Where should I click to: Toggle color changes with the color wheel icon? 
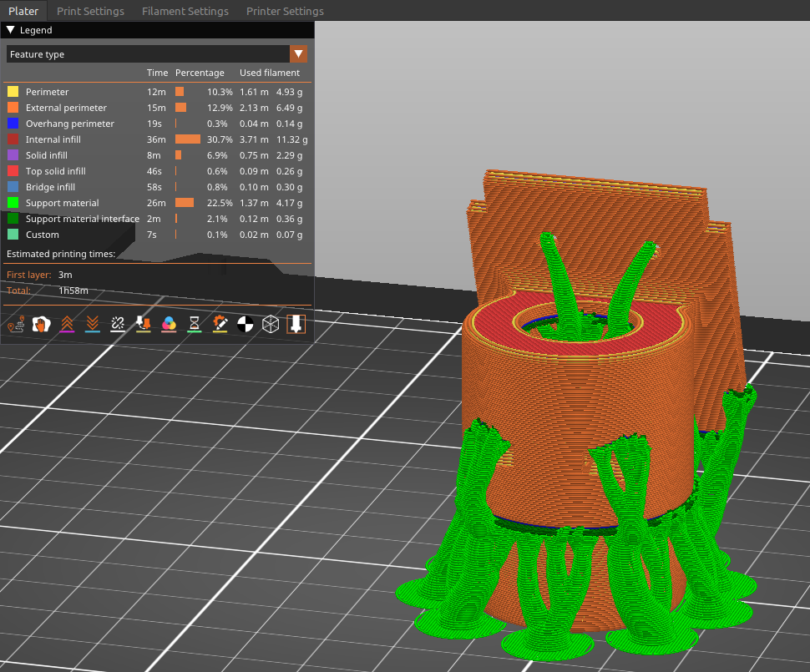[x=170, y=324]
